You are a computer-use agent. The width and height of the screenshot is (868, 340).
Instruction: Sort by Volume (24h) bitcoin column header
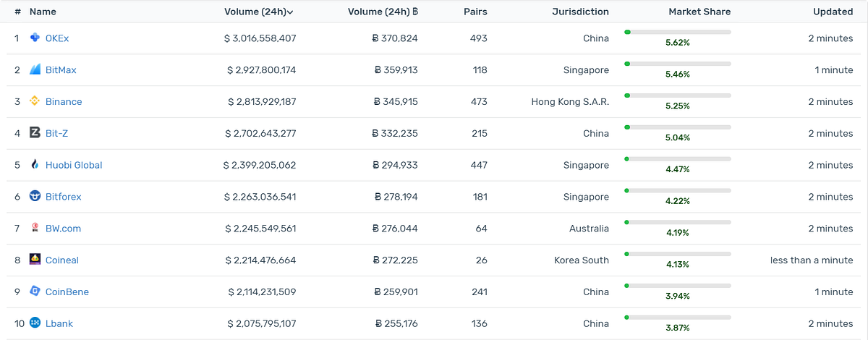(x=383, y=12)
